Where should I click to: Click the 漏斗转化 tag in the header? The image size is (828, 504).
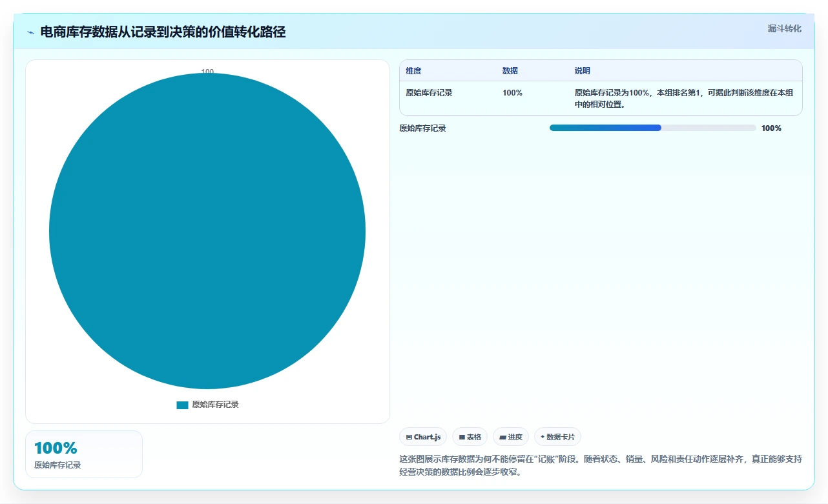coord(785,28)
